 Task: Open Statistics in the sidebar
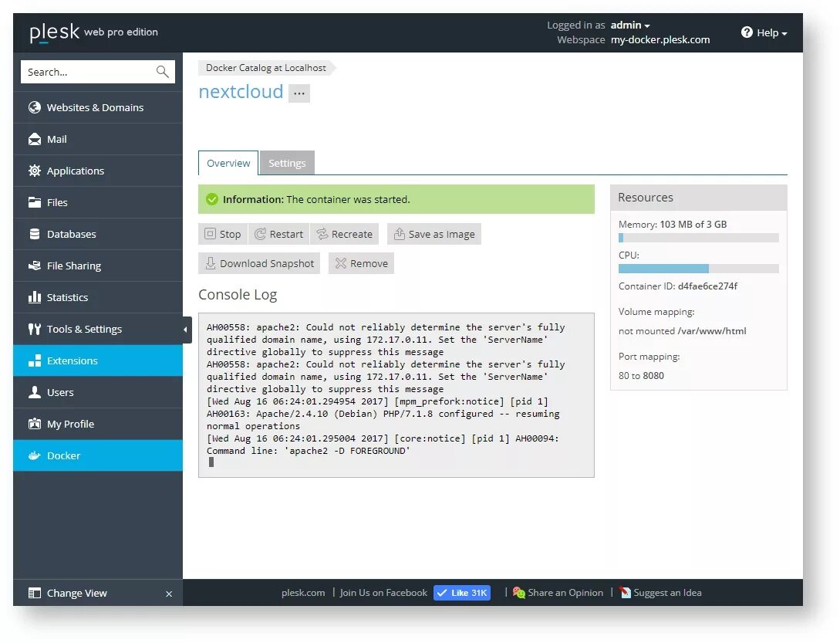point(98,297)
